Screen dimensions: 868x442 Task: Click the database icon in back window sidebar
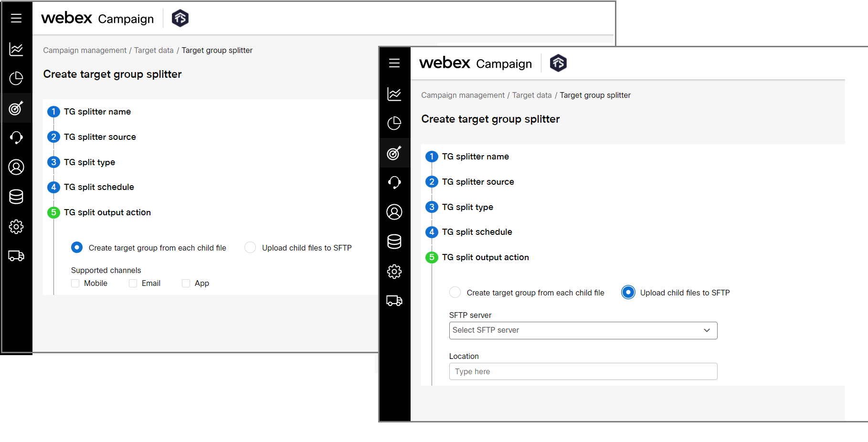coord(16,197)
